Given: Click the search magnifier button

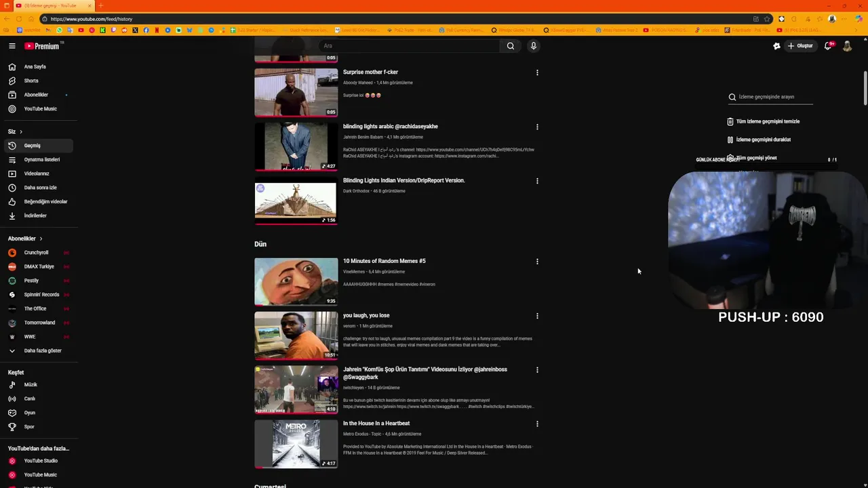Looking at the screenshot, I should click(x=511, y=46).
